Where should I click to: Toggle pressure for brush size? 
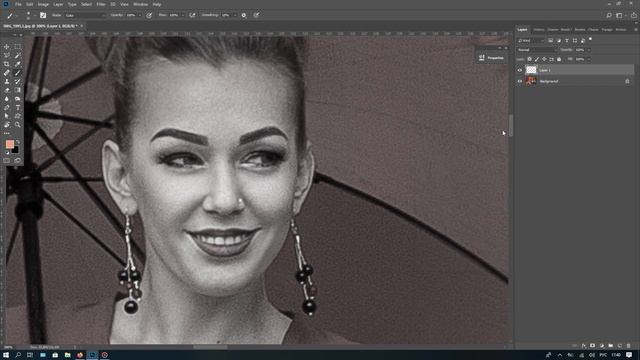coord(256,16)
